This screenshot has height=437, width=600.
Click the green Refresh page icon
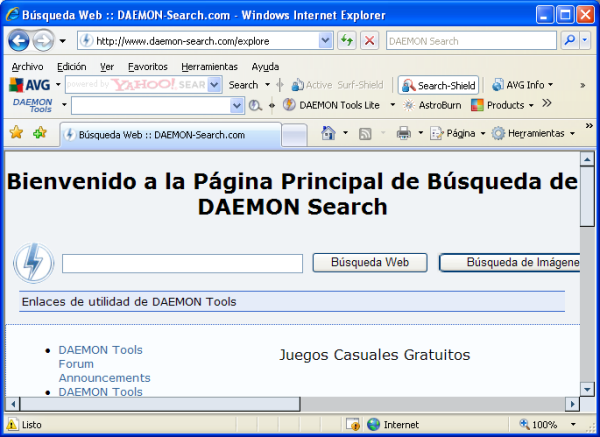[347, 41]
